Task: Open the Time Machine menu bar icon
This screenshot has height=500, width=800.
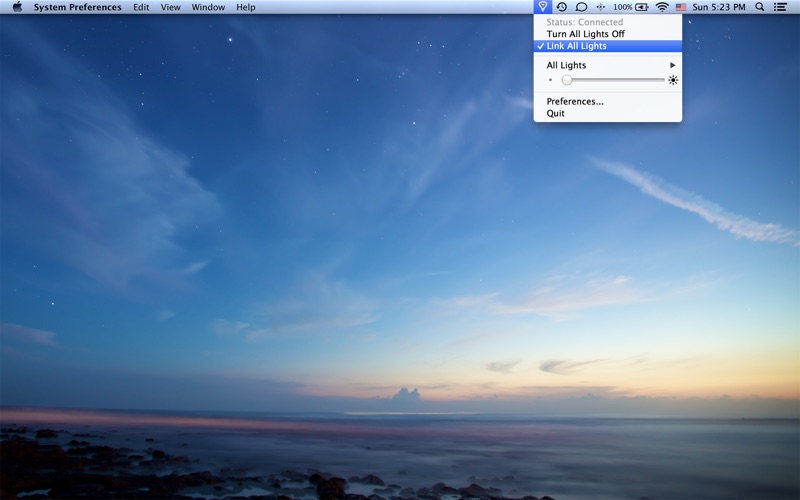Action: pyautogui.click(x=562, y=7)
